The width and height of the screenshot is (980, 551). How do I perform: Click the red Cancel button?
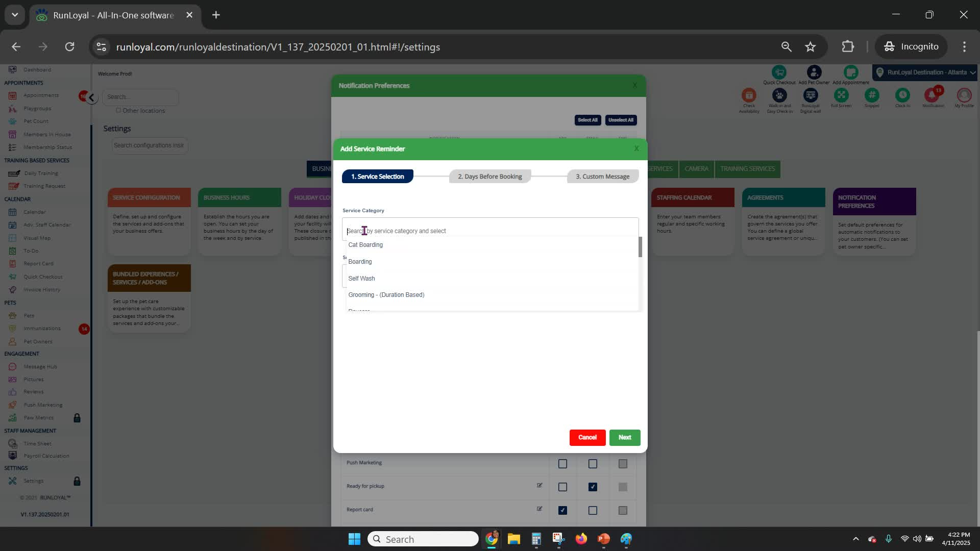pyautogui.click(x=587, y=437)
